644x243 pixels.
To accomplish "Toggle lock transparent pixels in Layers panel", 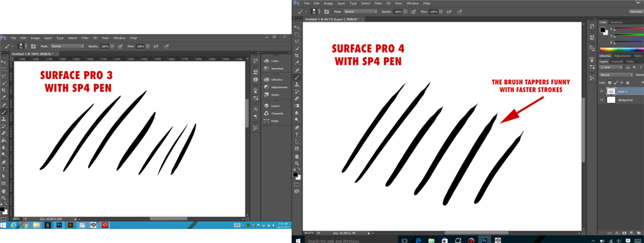I will coord(610,83).
